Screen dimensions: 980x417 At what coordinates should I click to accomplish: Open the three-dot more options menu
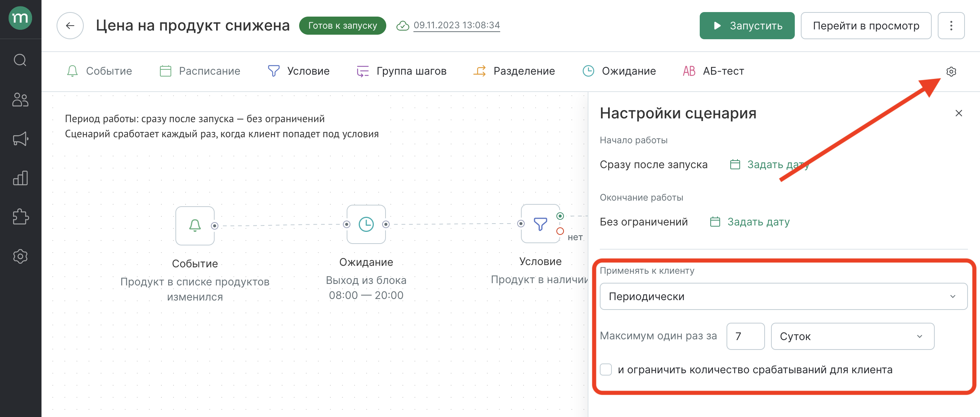click(951, 26)
